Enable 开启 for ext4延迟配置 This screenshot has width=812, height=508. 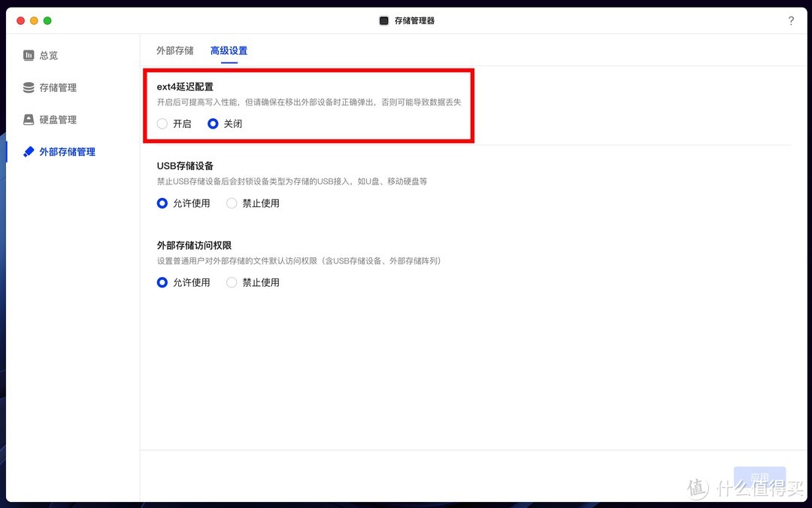162,123
